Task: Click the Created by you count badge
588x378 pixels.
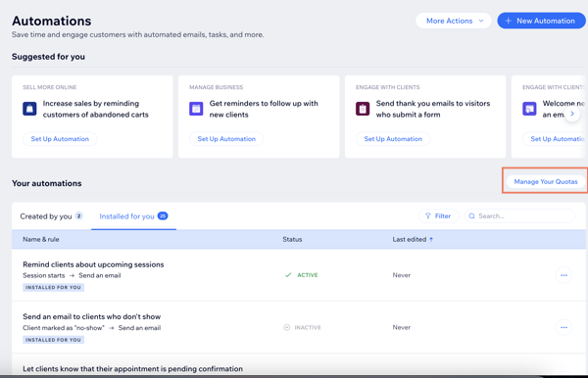Action: [x=78, y=215]
